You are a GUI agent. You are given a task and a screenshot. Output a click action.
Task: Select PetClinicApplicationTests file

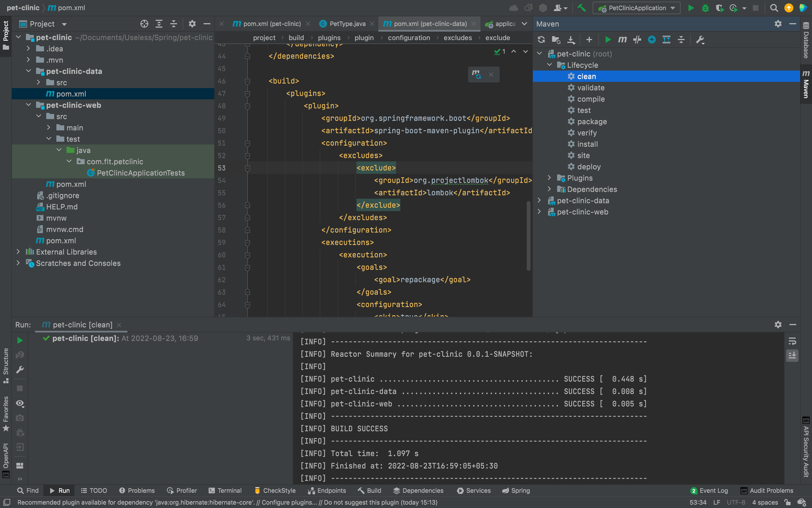click(x=140, y=173)
